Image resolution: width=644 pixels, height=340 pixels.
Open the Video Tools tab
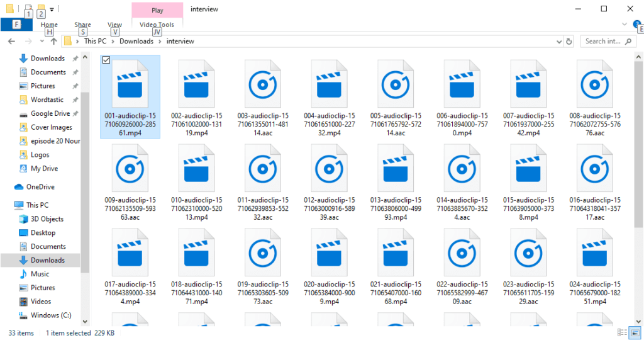point(157,25)
